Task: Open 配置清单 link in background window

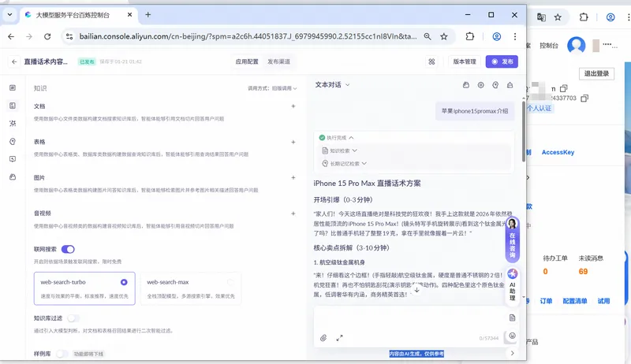Action: [575, 301]
